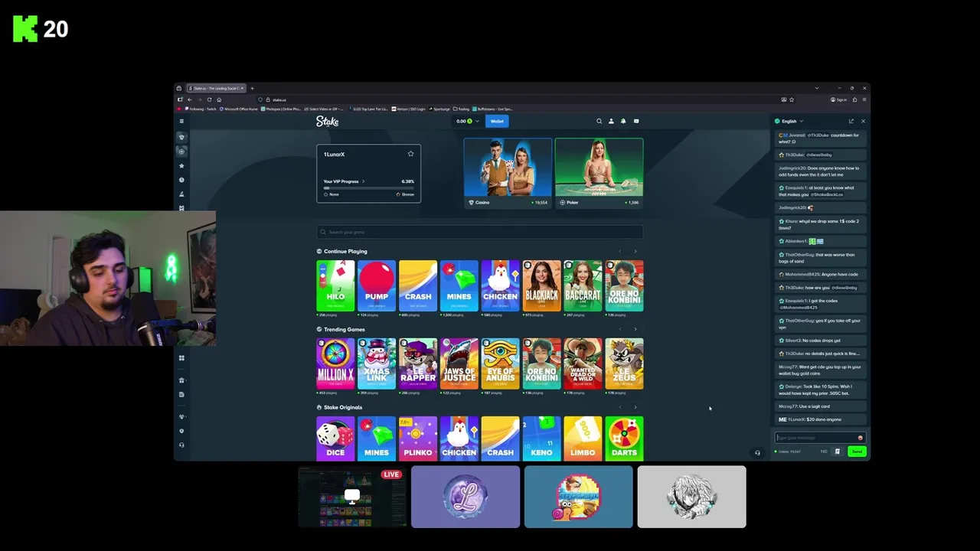Open the Le Zeus trending game
This screenshot has height=551, width=980.
tap(624, 364)
